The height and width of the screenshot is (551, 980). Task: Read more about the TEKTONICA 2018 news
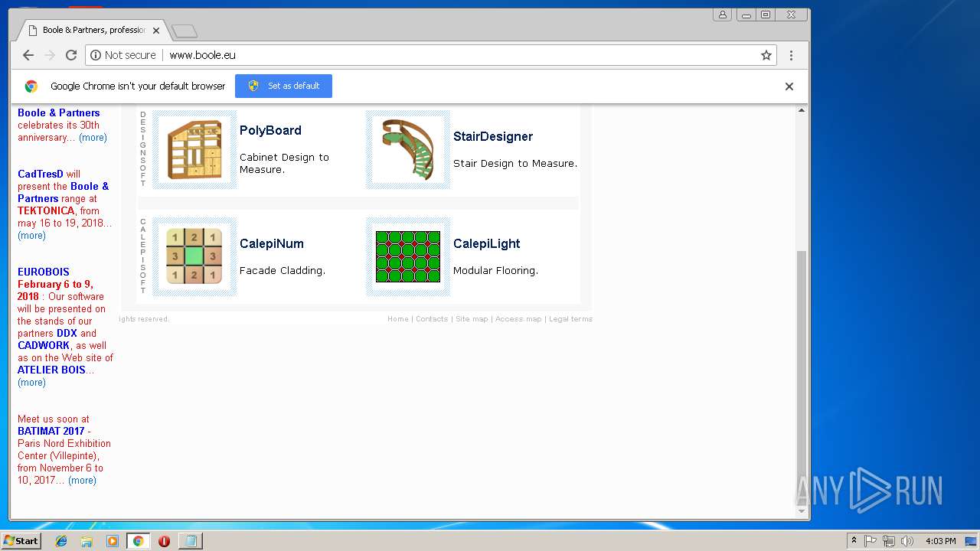pyautogui.click(x=31, y=236)
